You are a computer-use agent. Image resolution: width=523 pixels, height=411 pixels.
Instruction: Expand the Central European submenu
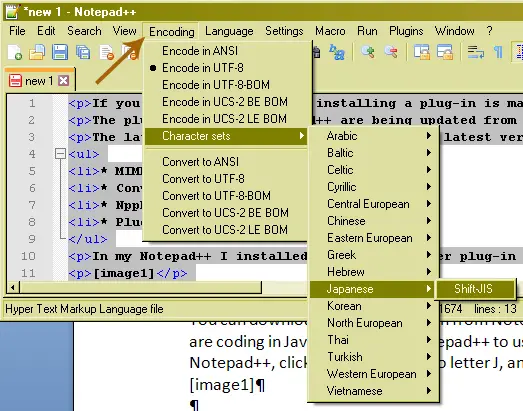click(373, 204)
